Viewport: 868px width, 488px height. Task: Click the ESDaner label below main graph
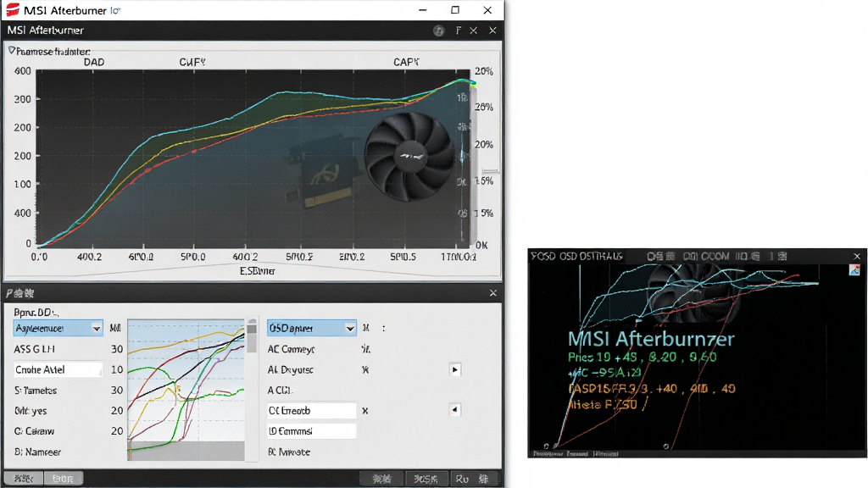[258, 271]
